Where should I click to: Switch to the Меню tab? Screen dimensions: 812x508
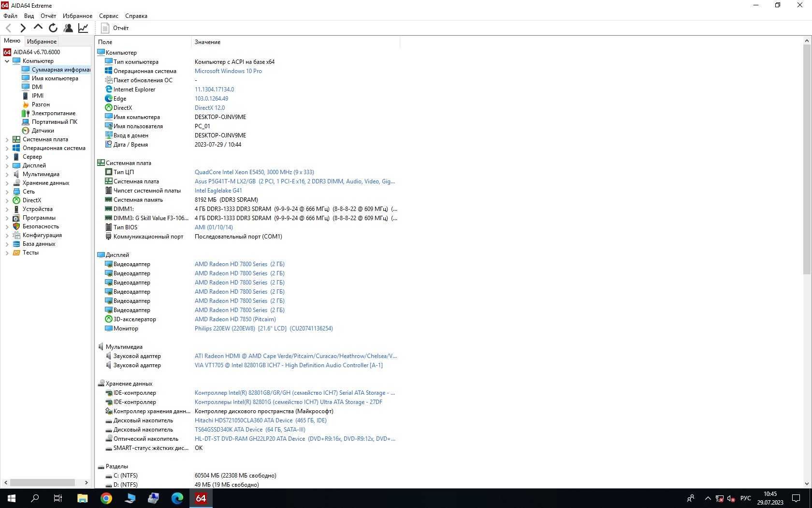[12, 41]
